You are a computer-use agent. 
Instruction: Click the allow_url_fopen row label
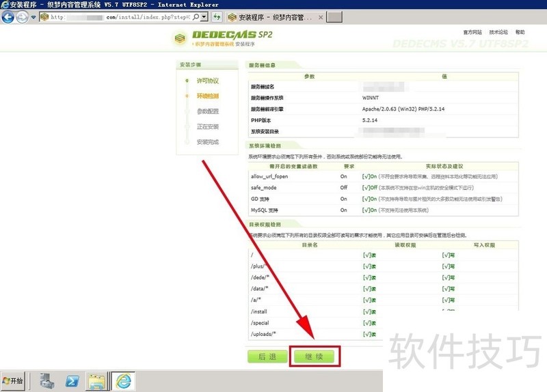[269, 176]
